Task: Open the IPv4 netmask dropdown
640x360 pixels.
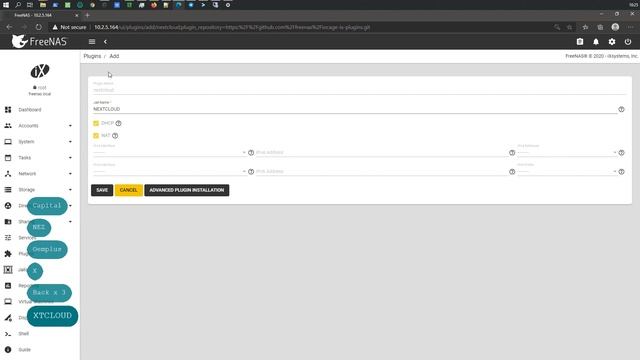Action: [x=567, y=152]
